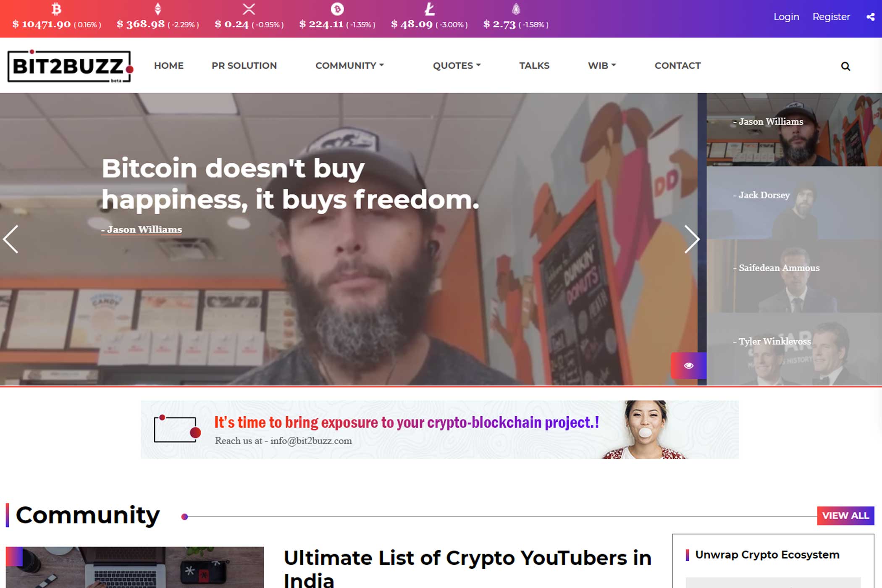Click the View All button
This screenshot has width=882, height=588.
(845, 515)
